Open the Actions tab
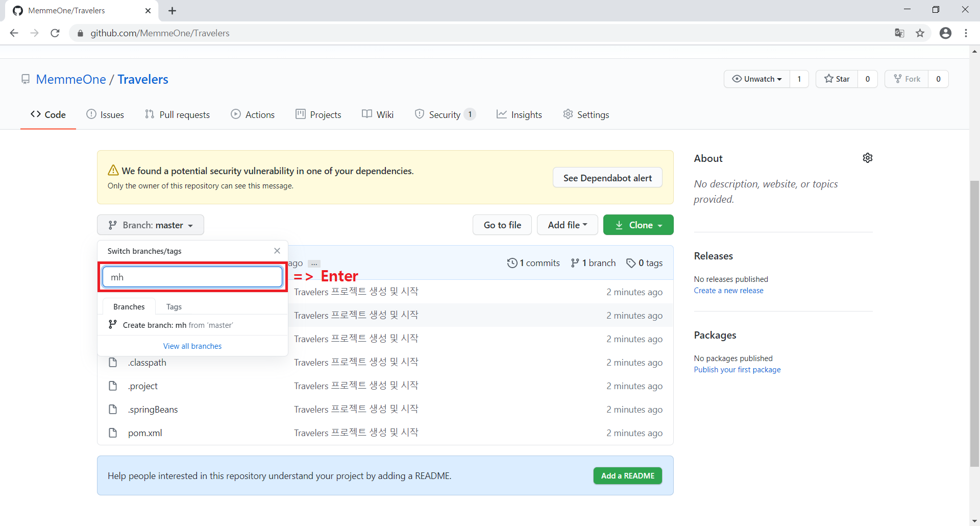Viewport: 980px width, 526px height. click(253, 115)
